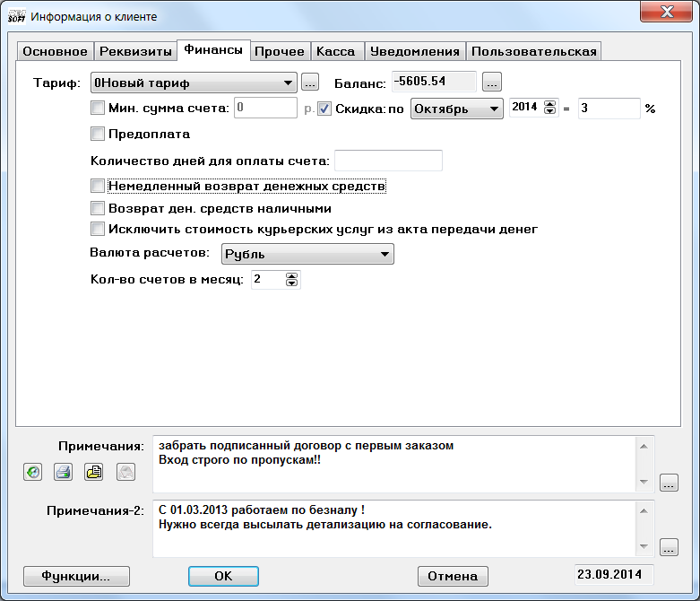Switch to the Реквизиты tab
The height and width of the screenshot is (601, 700).
point(135,51)
